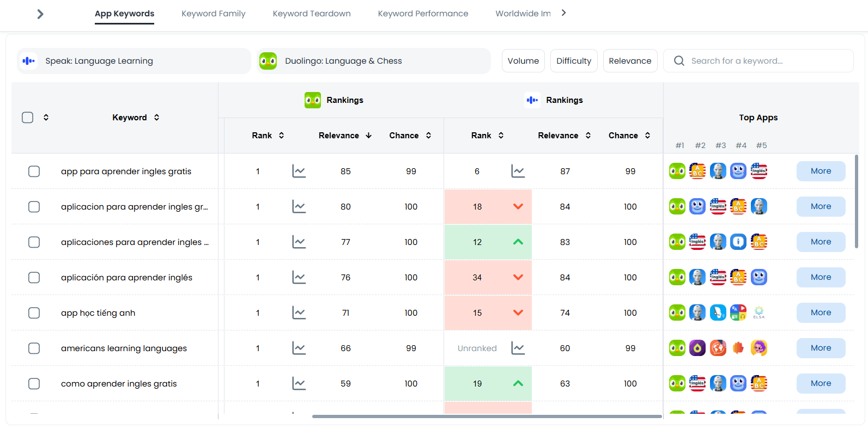
Task: Click More for 'aplicación para aprender inglés'
Action: 821,278
